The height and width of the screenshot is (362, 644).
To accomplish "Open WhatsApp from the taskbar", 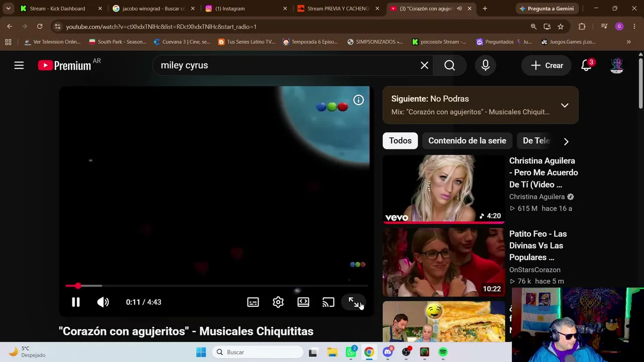I will (x=351, y=352).
